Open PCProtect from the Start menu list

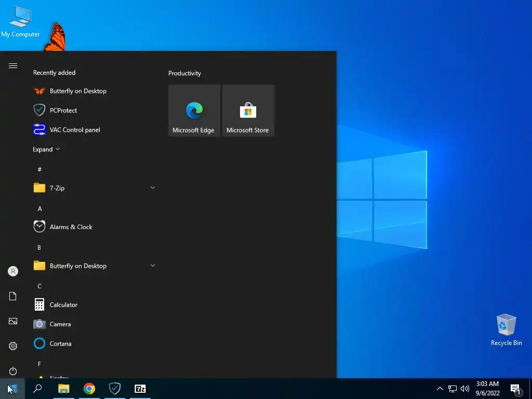[94, 110]
